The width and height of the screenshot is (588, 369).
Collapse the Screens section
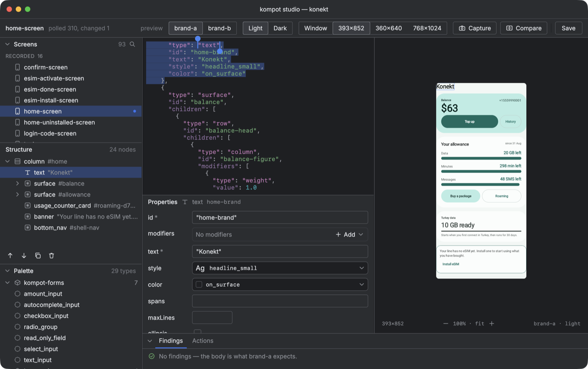coord(7,44)
